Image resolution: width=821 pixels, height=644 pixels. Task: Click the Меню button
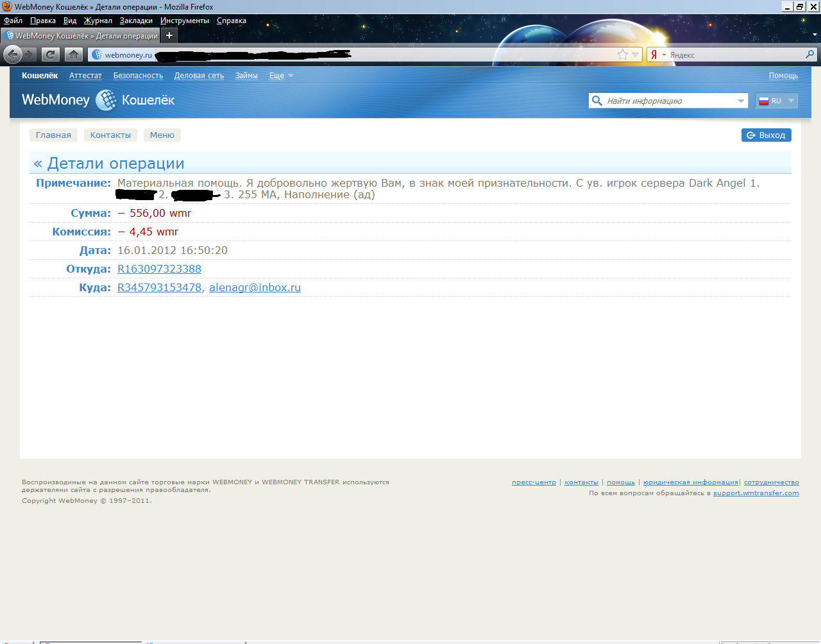point(162,135)
